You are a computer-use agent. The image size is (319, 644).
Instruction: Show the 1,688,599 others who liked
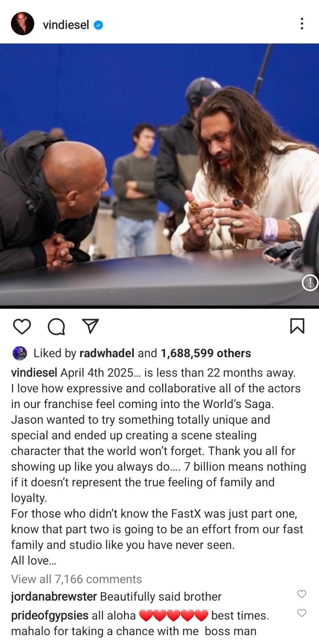[x=206, y=353]
